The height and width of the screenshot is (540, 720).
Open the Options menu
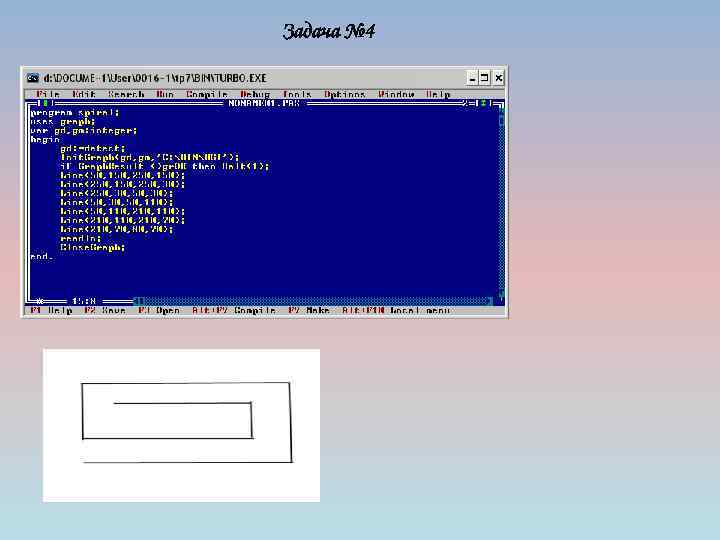[x=345, y=94]
